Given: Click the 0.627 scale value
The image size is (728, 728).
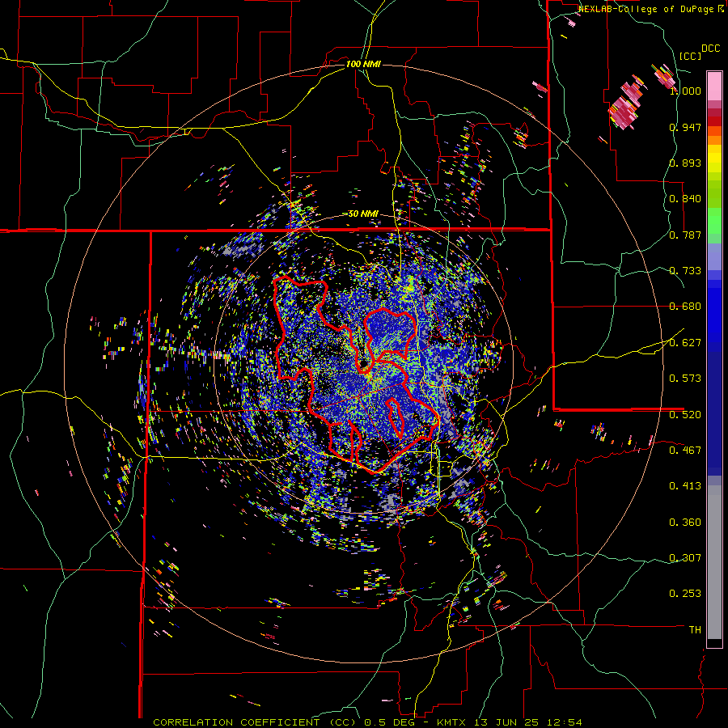Looking at the screenshot, I should pos(685,342).
